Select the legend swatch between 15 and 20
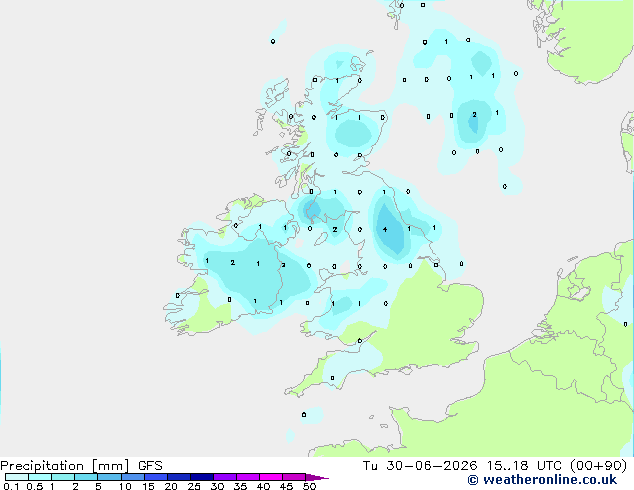The image size is (634, 490). 156,477
